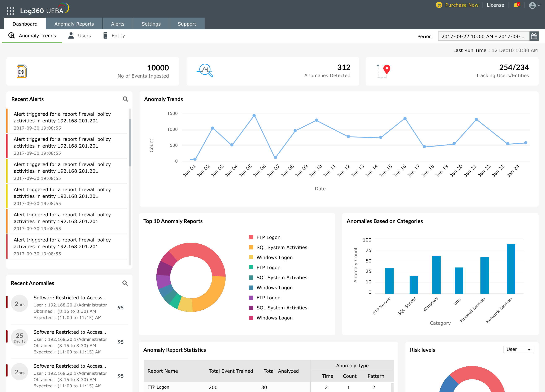This screenshot has width=545, height=392.
Task: Click the search icon in Recent Anomalies
Action: coord(125,283)
